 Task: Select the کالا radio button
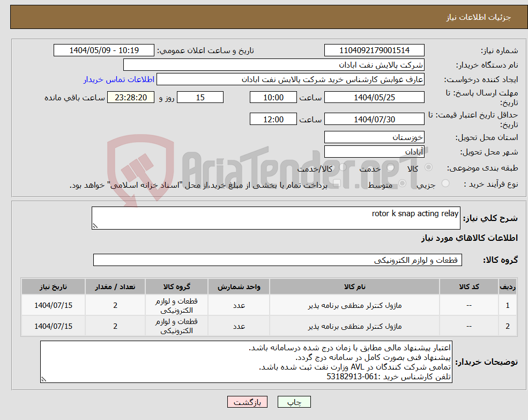pyautogui.click(x=428, y=167)
